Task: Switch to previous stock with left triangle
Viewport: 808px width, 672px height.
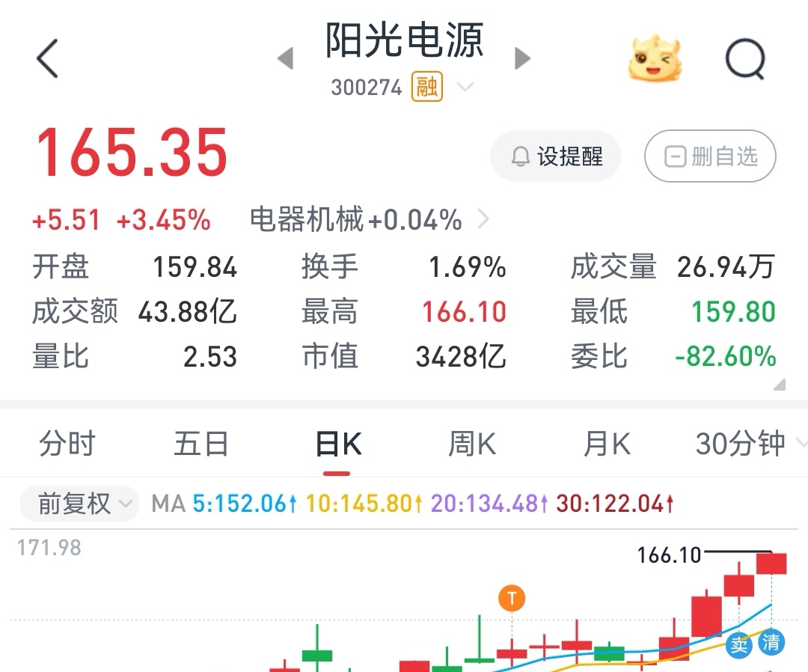Action: click(x=285, y=58)
